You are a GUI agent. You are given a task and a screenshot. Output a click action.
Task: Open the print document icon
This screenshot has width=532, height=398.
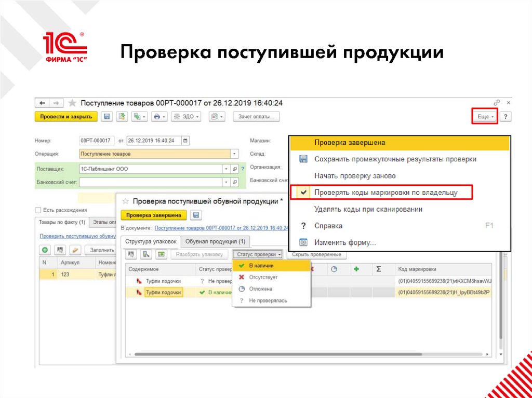[x=157, y=117]
